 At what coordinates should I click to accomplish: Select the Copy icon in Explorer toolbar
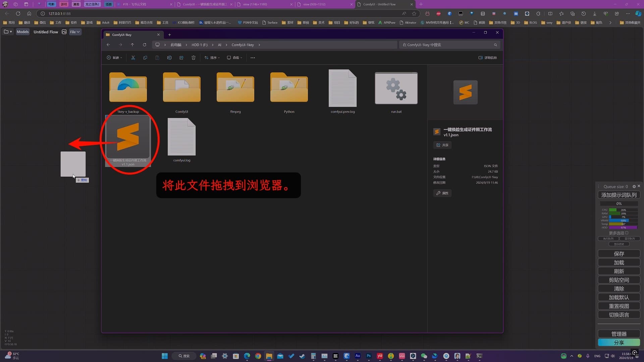pyautogui.click(x=145, y=58)
